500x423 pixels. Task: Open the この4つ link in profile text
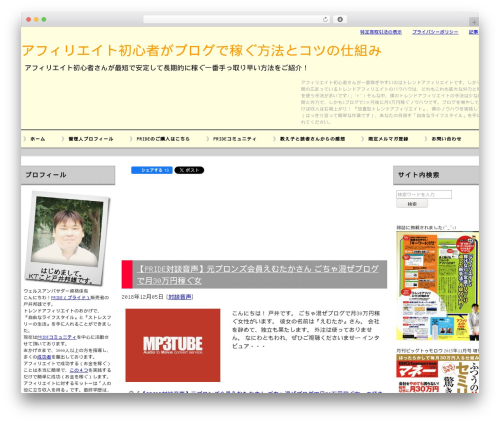(x=79, y=370)
